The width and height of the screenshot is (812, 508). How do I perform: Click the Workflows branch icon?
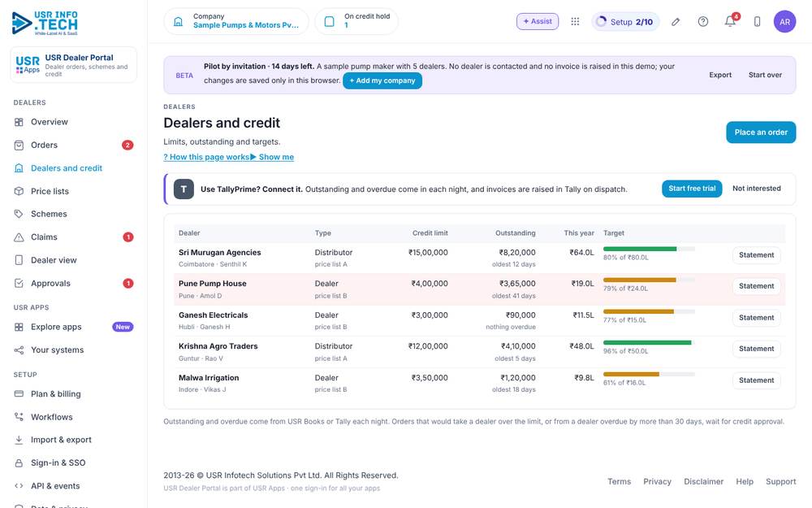(19, 417)
